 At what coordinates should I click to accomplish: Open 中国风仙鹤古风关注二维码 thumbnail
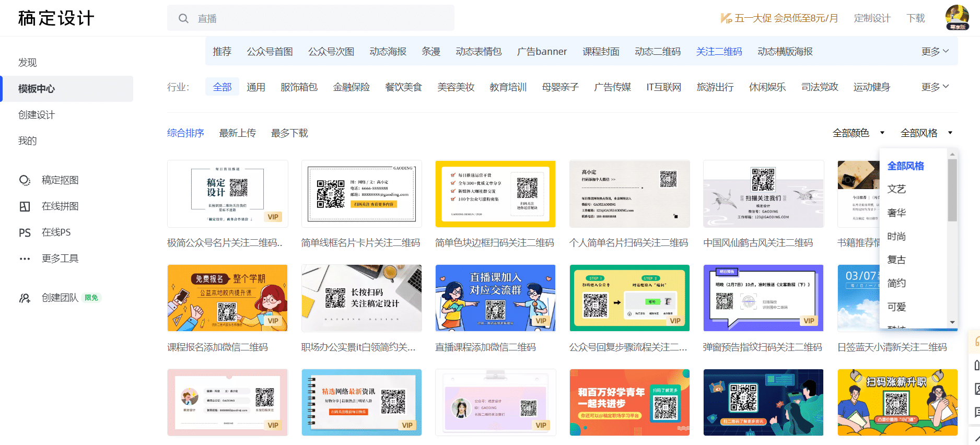[x=763, y=194]
